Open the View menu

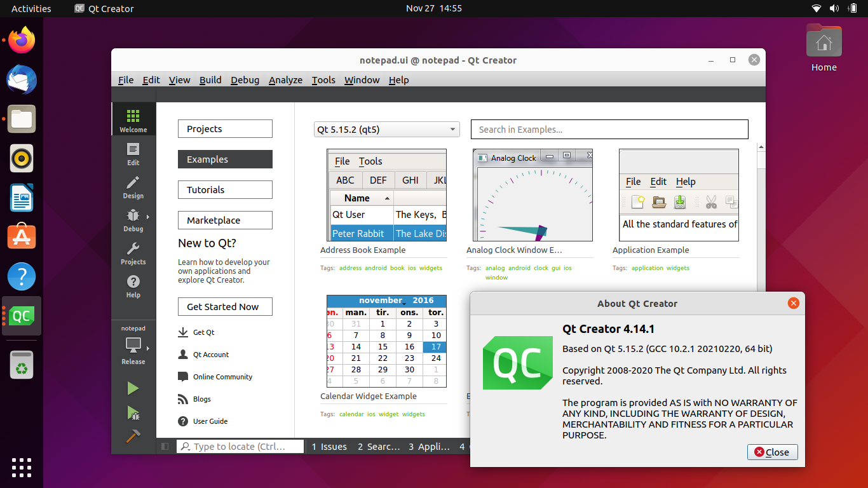tap(179, 80)
